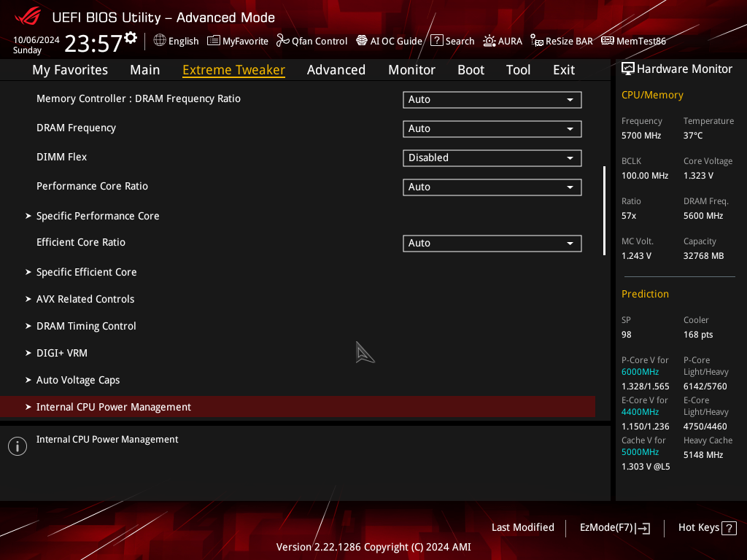Open MyFavorite list icon
747x560 pixels.
(214, 41)
